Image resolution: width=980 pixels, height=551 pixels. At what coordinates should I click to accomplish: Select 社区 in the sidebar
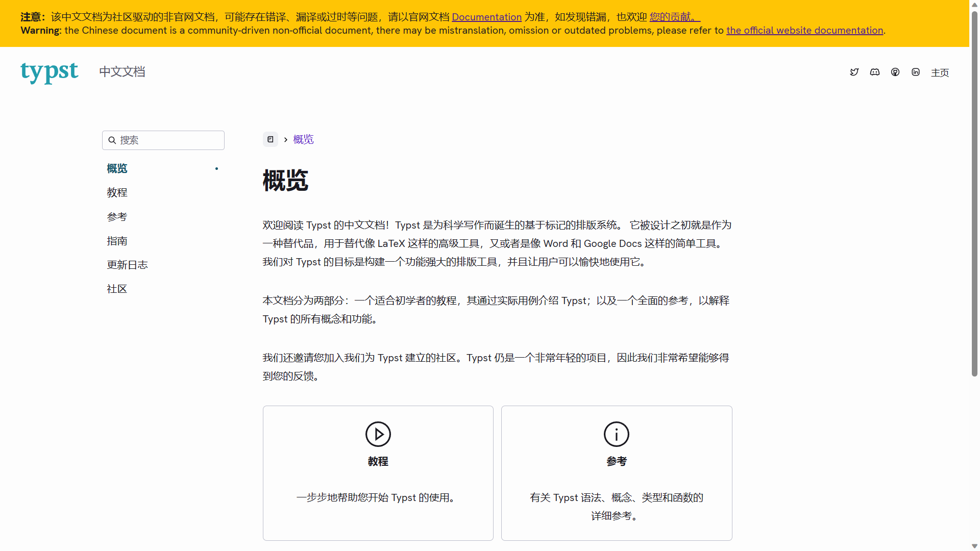tap(116, 289)
